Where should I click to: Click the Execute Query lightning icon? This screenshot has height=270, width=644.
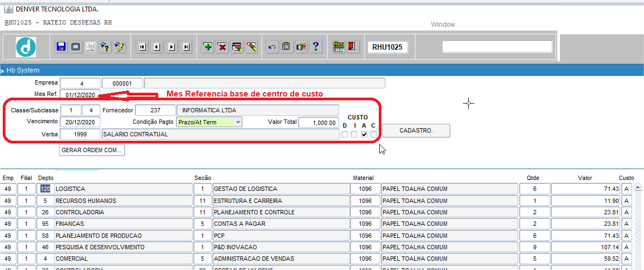click(119, 47)
